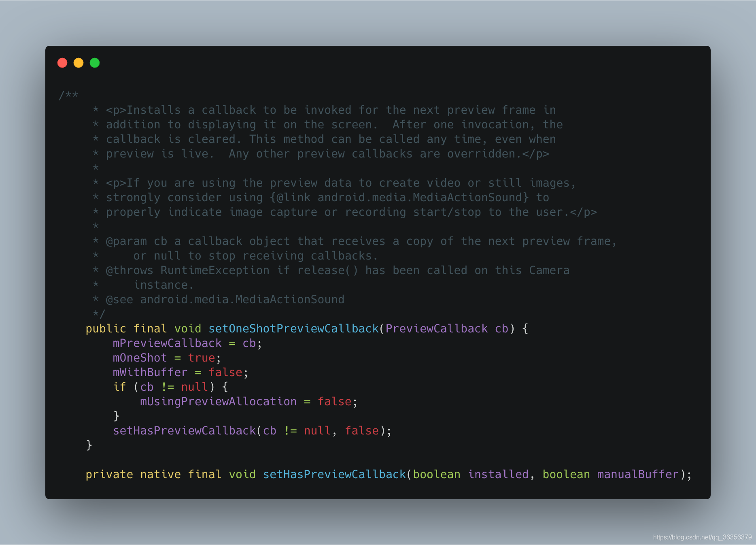Click the '@see' Javadoc tag

point(119,299)
